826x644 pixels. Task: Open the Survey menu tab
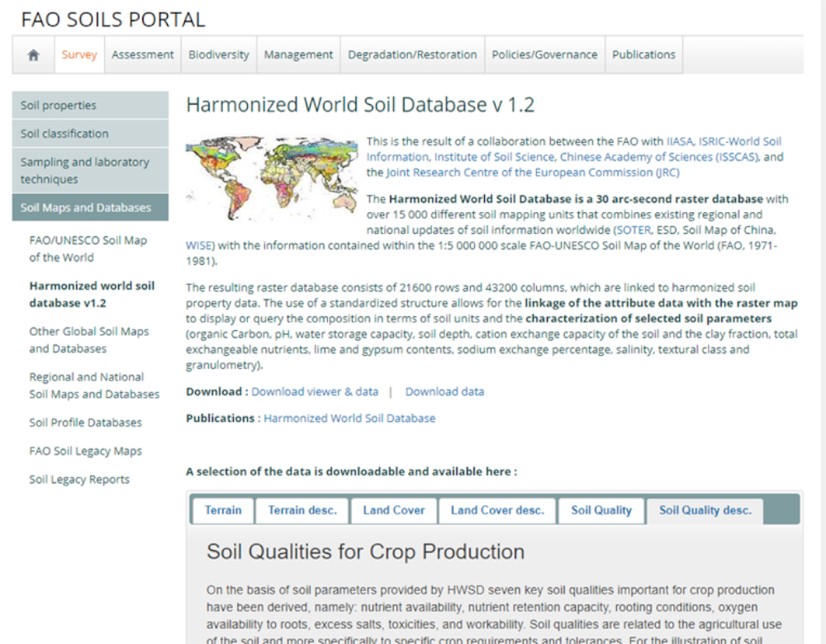coord(79,54)
